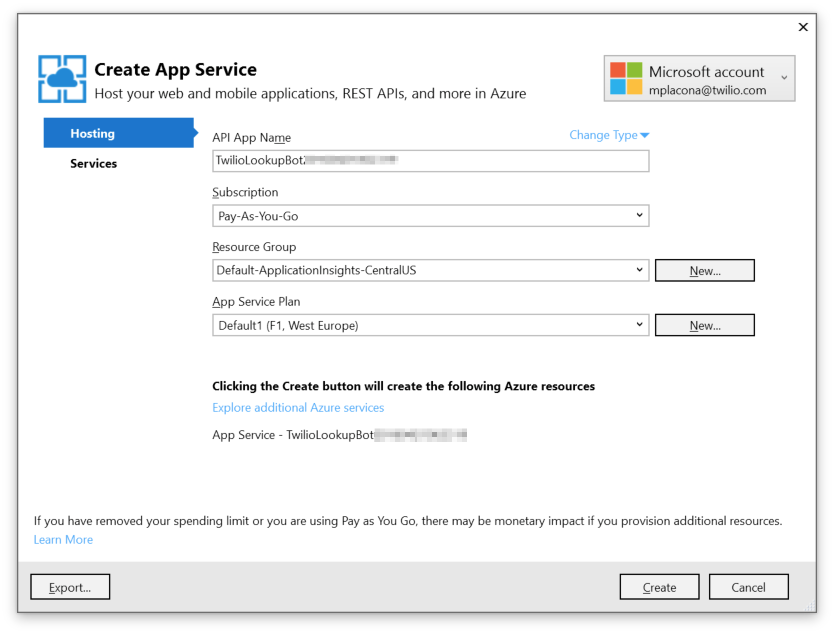This screenshot has width=834, height=634.
Task: Open the App Service Plan dropdown
Action: [430, 325]
